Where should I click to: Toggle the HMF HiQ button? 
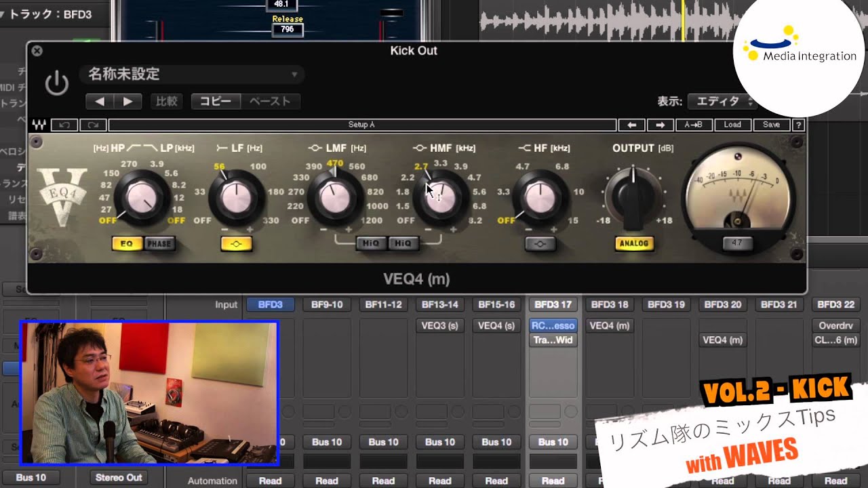point(403,243)
